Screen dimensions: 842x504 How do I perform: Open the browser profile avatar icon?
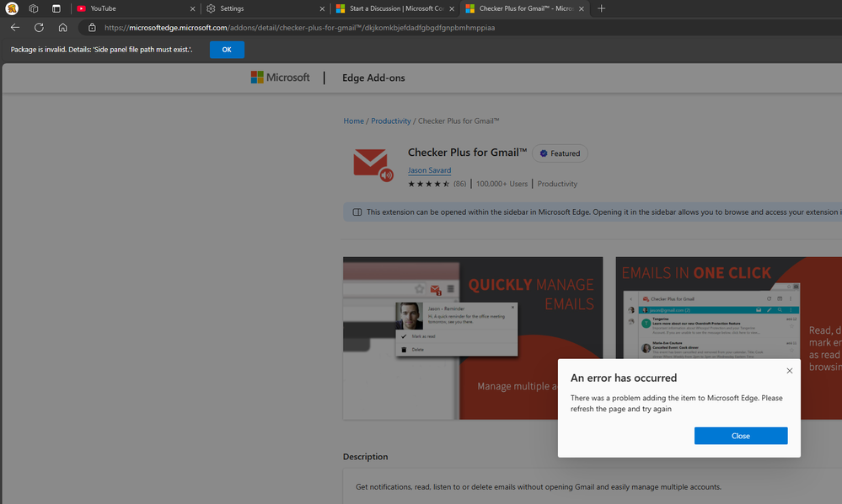(x=12, y=8)
